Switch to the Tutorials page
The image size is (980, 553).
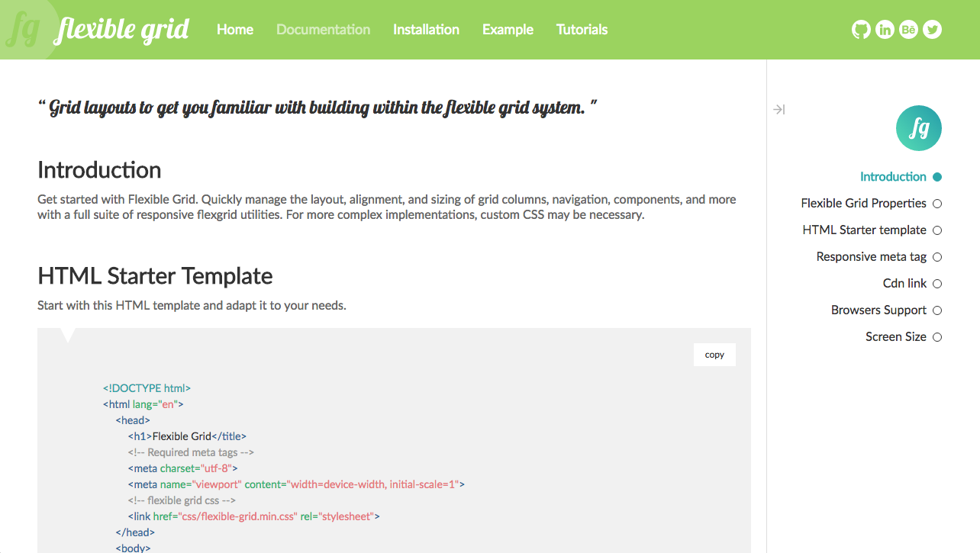click(582, 29)
